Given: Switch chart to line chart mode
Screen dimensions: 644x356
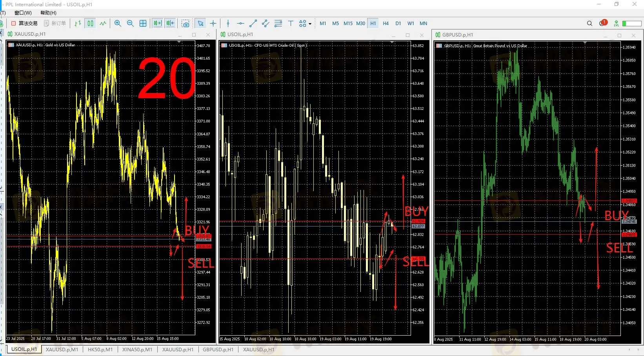Looking at the screenshot, I should 103,24.
